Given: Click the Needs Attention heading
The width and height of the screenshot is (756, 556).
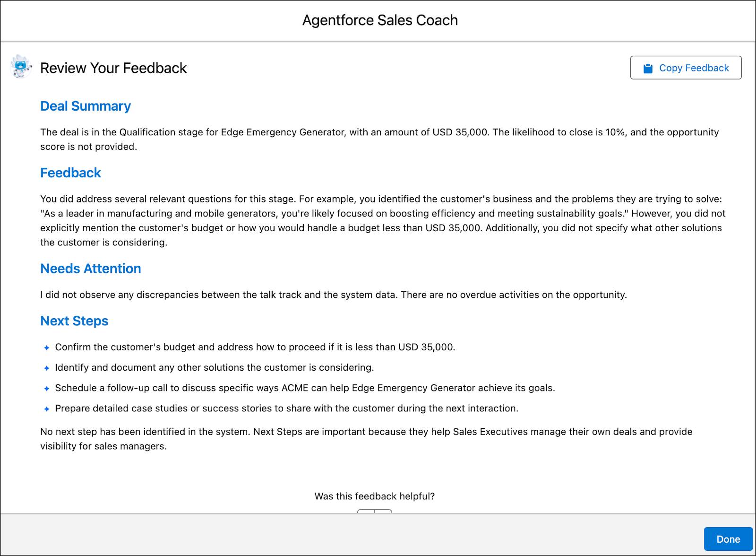Looking at the screenshot, I should click(91, 269).
